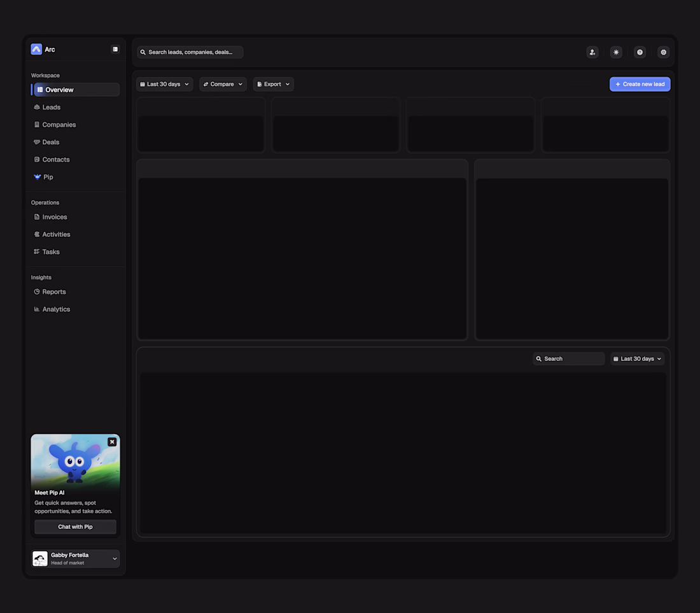Open the invite user icon
The width and height of the screenshot is (700, 613).
coord(592,52)
